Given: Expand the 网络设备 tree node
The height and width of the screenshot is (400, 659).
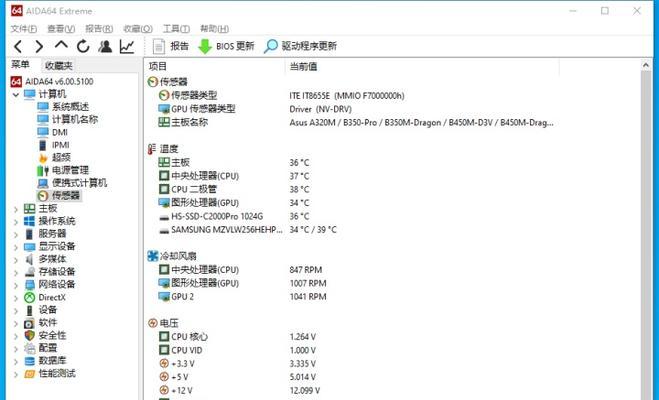Looking at the screenshot, I should coord(16,285).
